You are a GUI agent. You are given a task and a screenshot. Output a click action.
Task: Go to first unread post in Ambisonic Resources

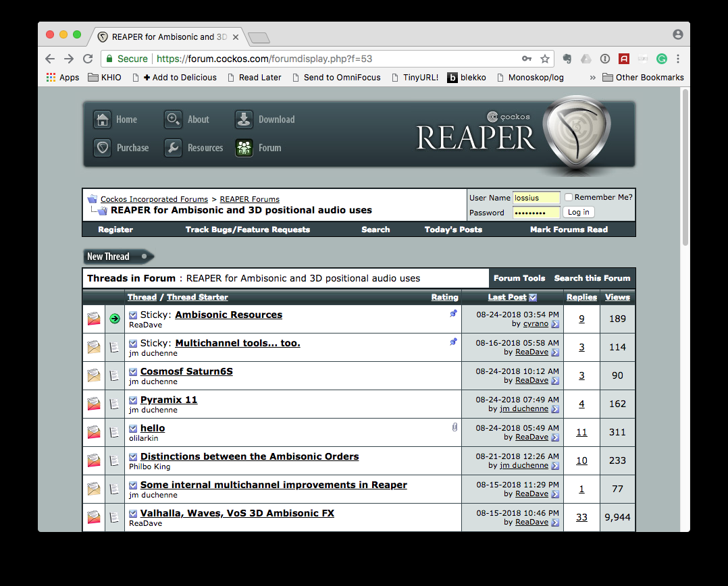tap(133, 315)
